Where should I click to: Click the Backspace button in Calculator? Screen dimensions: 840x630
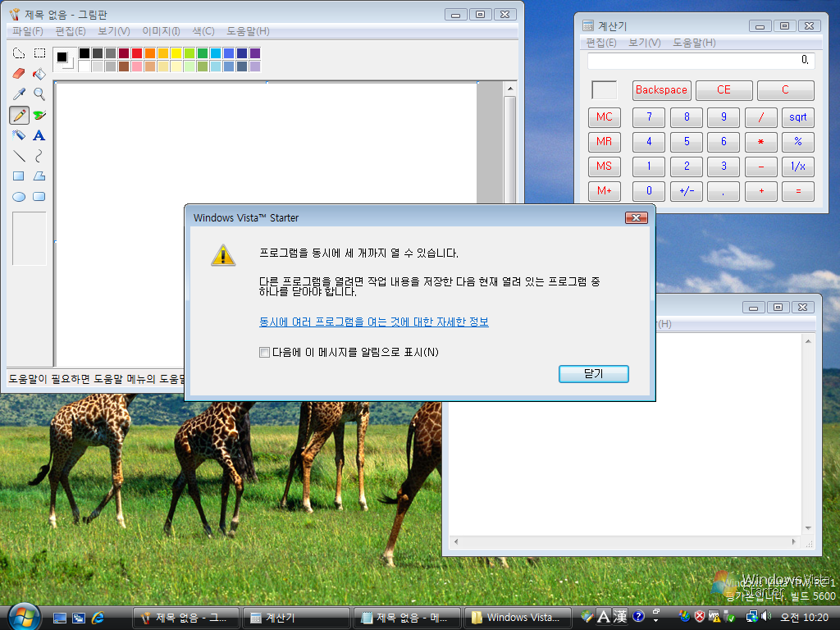662,90
